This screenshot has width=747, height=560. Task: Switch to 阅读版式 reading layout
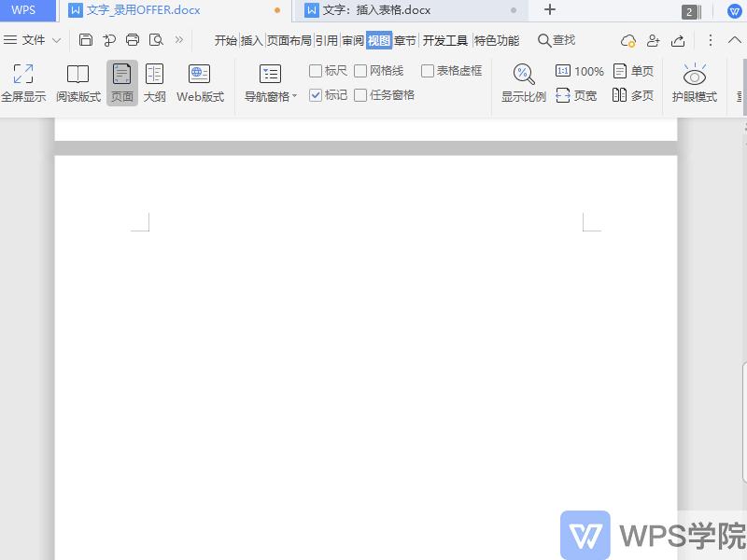click(78, 83)
